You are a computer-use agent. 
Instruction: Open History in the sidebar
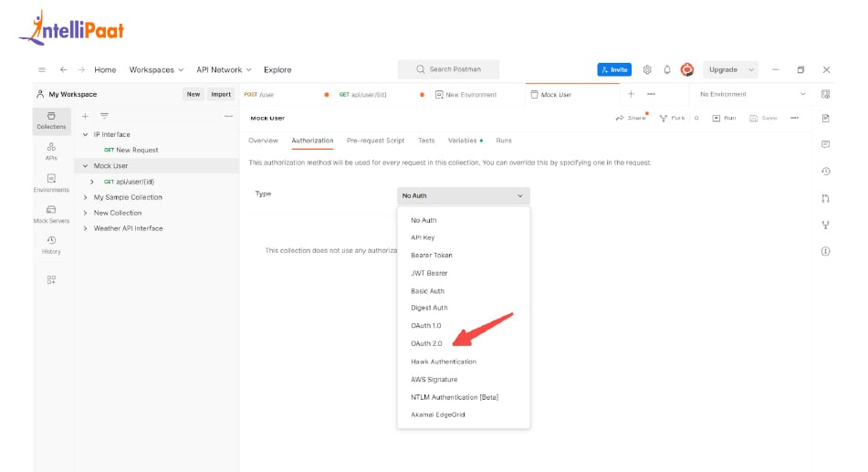click(x=51, y=245)
